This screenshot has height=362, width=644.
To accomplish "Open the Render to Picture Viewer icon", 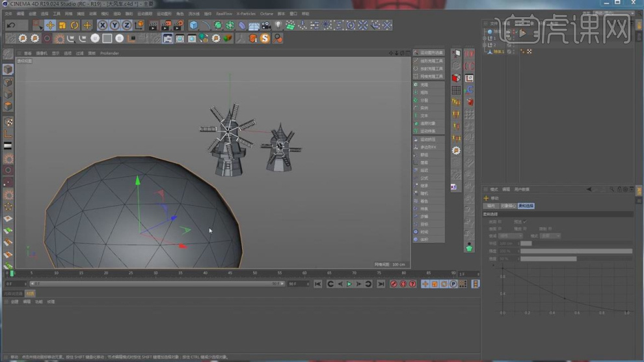I will click(x=165, y=25).
